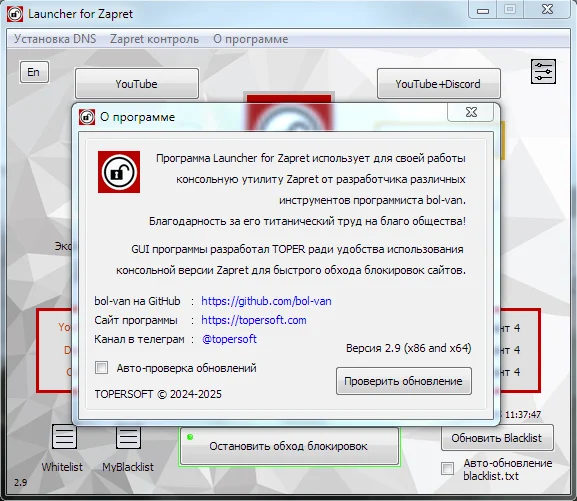577x501 pixels.
Task: Click the YouTube preset button
Action: coord(137,84)
